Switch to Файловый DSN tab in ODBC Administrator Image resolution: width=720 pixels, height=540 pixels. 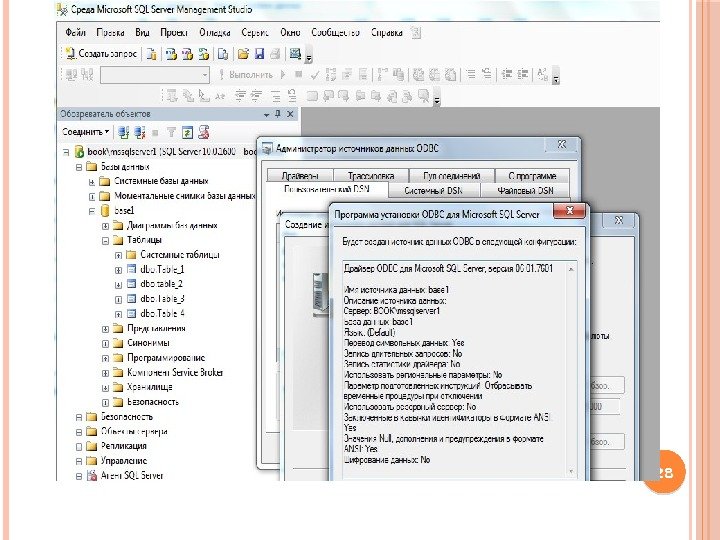[x=525, y=190]
